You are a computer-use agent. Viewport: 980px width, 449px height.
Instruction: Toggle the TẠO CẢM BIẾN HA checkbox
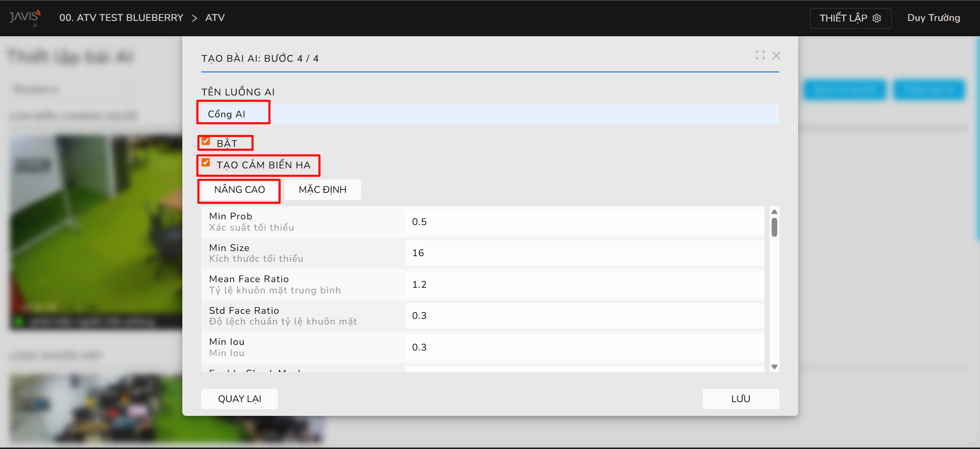(x=206, y=163)
